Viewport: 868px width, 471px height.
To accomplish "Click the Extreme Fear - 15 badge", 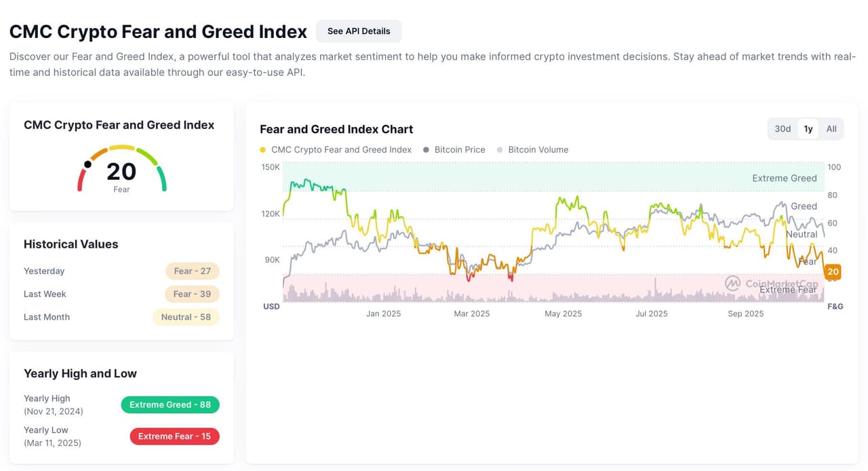I will click(x=174, y=436).
